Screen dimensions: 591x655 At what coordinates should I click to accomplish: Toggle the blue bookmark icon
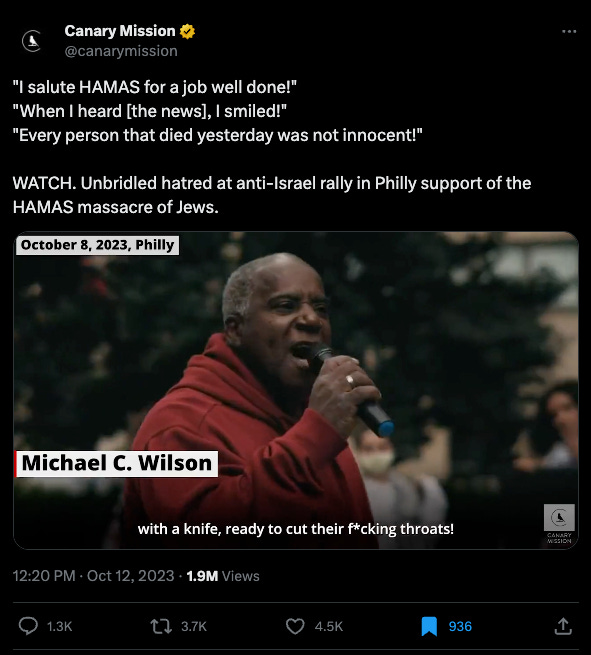429,626
